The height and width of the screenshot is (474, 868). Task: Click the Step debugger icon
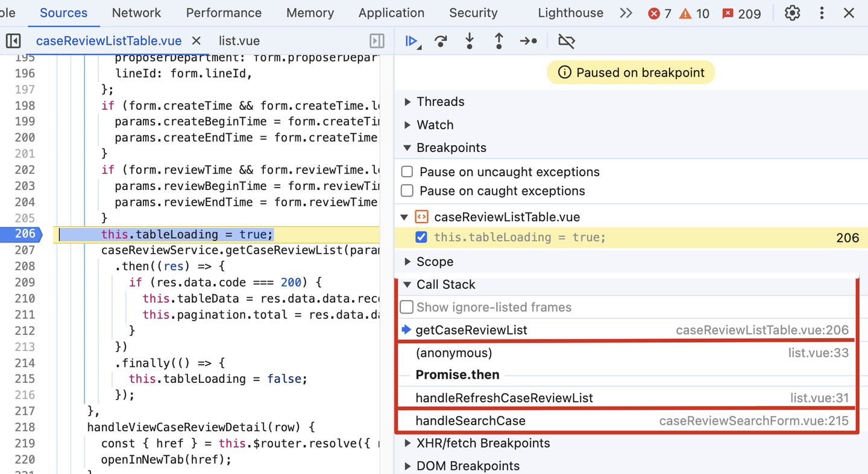tap(528, 41)
